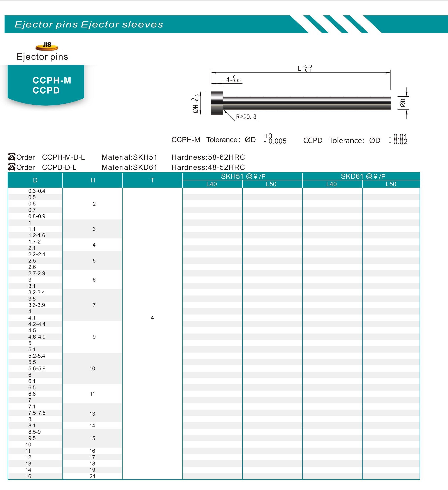
Task: Select the ejector pin product illustration
Action: tap(301, 103)
